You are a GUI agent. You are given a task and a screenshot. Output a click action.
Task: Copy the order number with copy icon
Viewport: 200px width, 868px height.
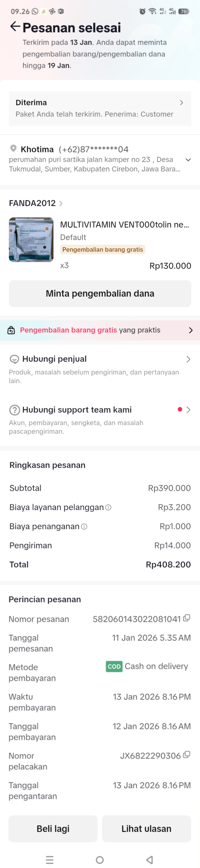coord(186,618)
